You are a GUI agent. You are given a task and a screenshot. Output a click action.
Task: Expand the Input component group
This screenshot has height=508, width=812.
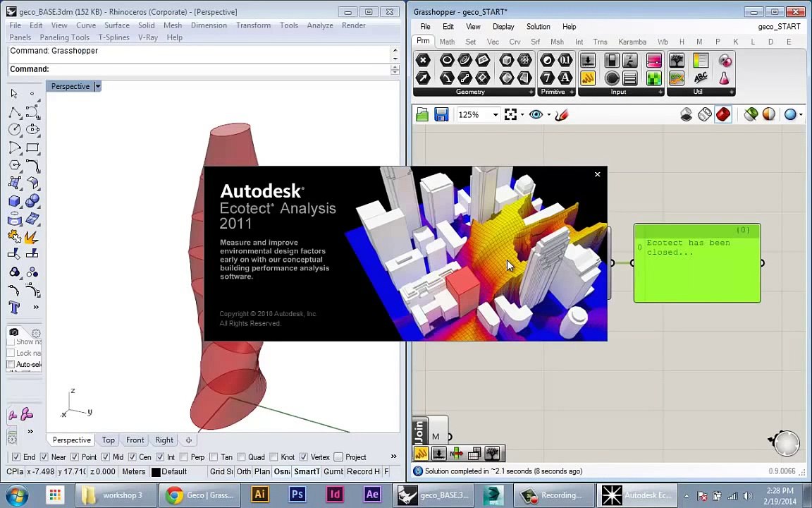(x=660, y=92)
